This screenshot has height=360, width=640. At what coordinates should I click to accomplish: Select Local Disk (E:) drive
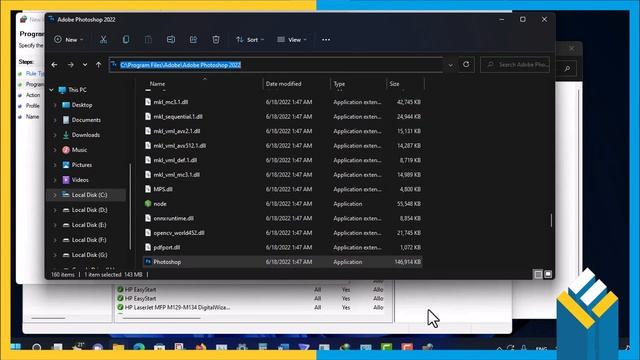click(x=89, y=225)
